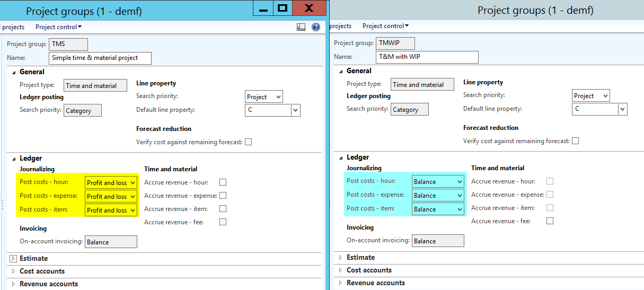Tick Accrue revenue - expense in left form
644x290 pixels.
(223, 196)
